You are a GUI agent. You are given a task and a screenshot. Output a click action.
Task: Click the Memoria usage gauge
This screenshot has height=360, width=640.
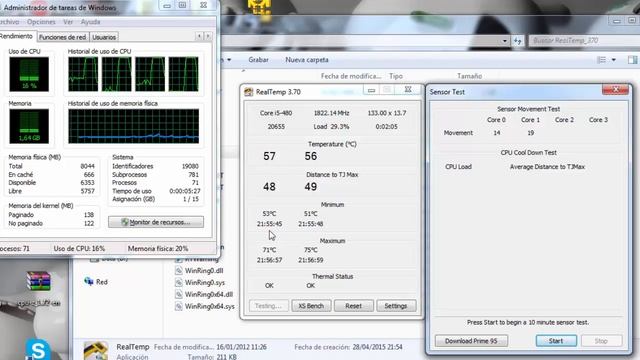click(29, 126)
